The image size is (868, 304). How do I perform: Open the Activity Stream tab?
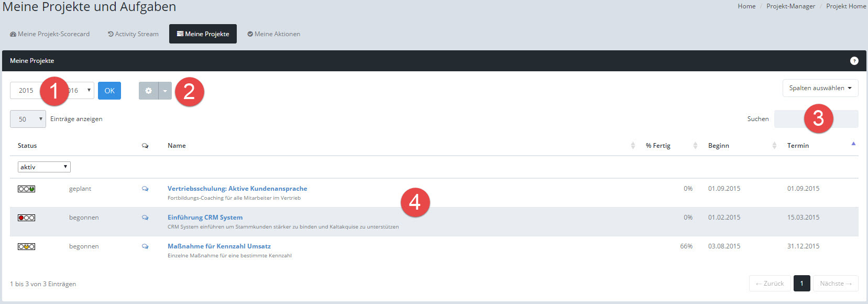(133, 34)
